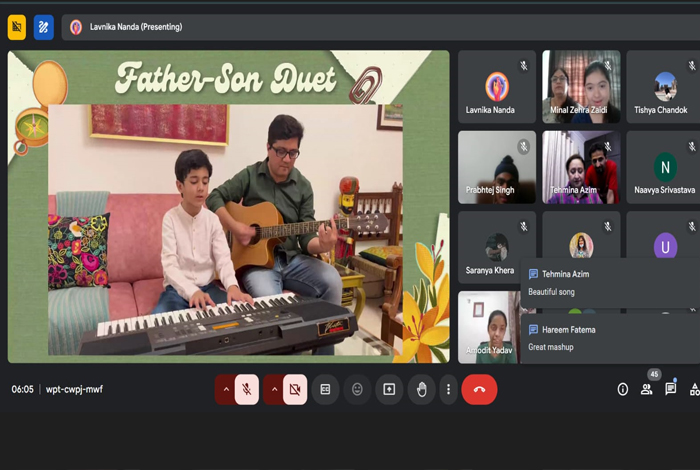Select Tehmina Azim video tile
This screenshot has width=700, height=470.
581,167
